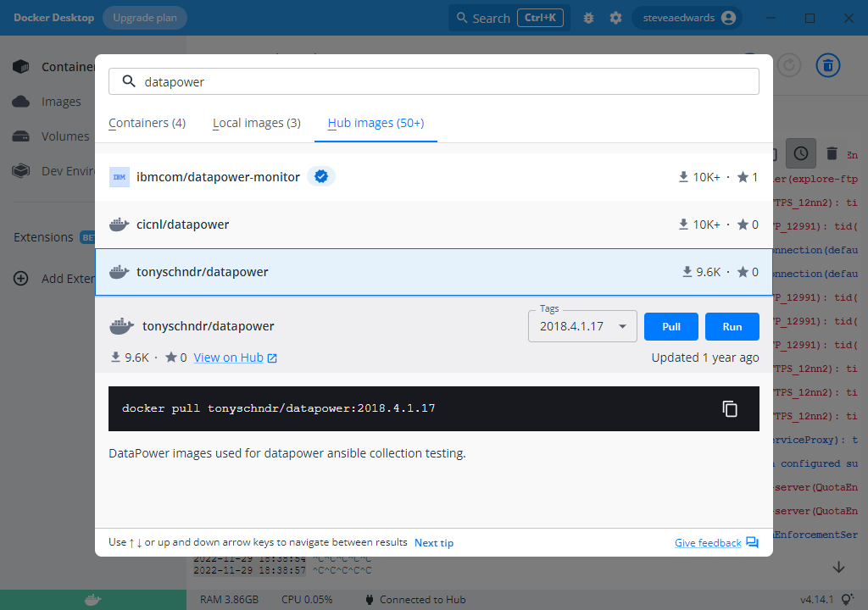The width and height of the screenshot is (868, 610).
Task: Open the Tags dropdown showing 2018.4.1.17
Action: pyautogui.click(x=582, y=325)
